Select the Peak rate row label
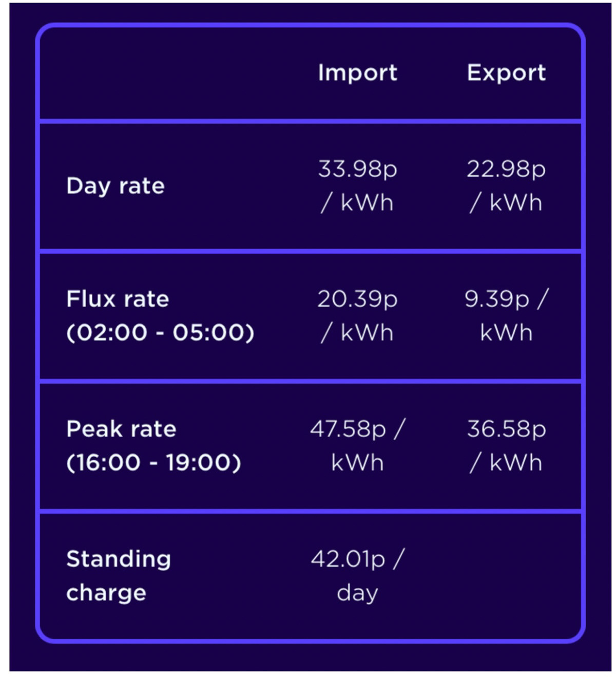The width and height of the screenshot is (616, 677). (x=121, y=429)
